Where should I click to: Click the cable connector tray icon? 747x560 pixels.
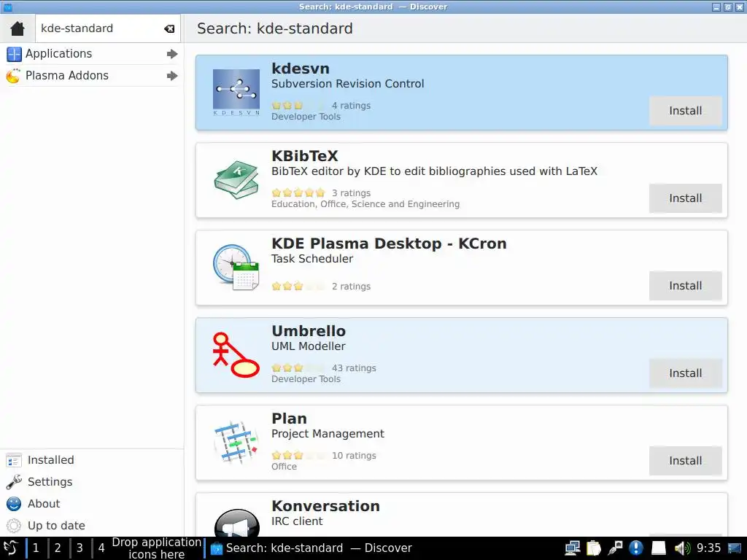click(x=615, y=548)
